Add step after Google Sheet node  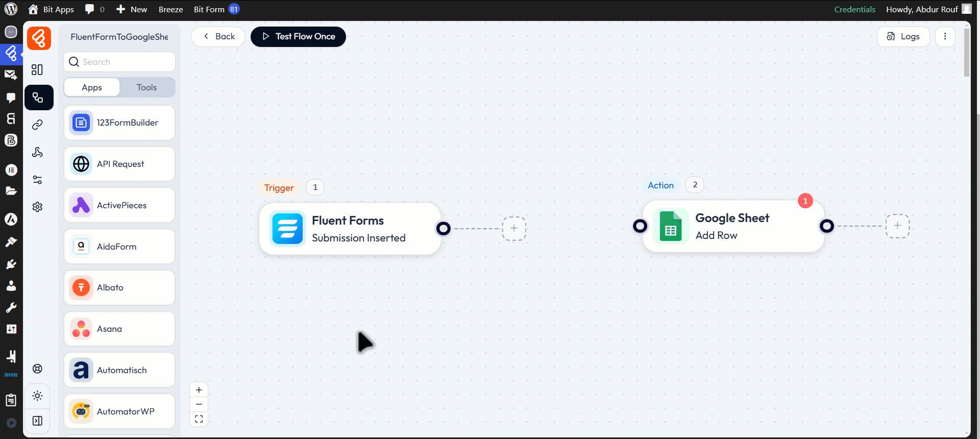point(897,226)
